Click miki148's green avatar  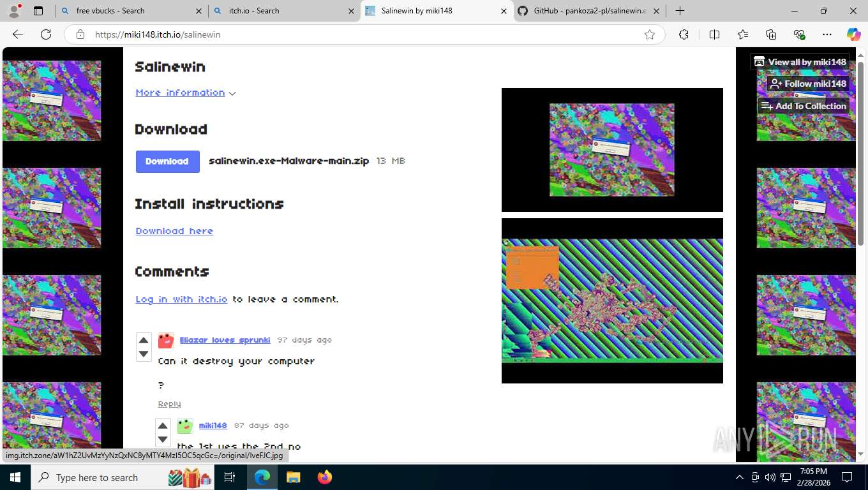coord(185,426)
